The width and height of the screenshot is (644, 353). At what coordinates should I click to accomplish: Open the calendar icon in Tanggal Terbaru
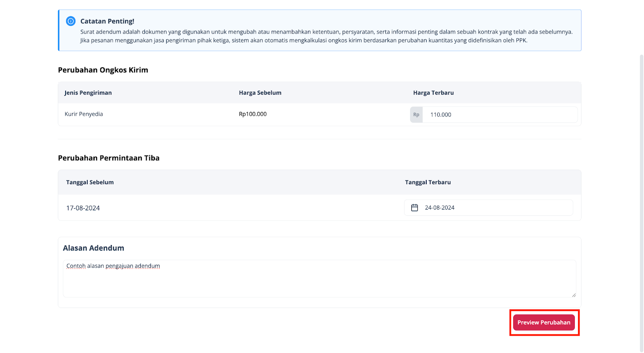click(415, 208)
